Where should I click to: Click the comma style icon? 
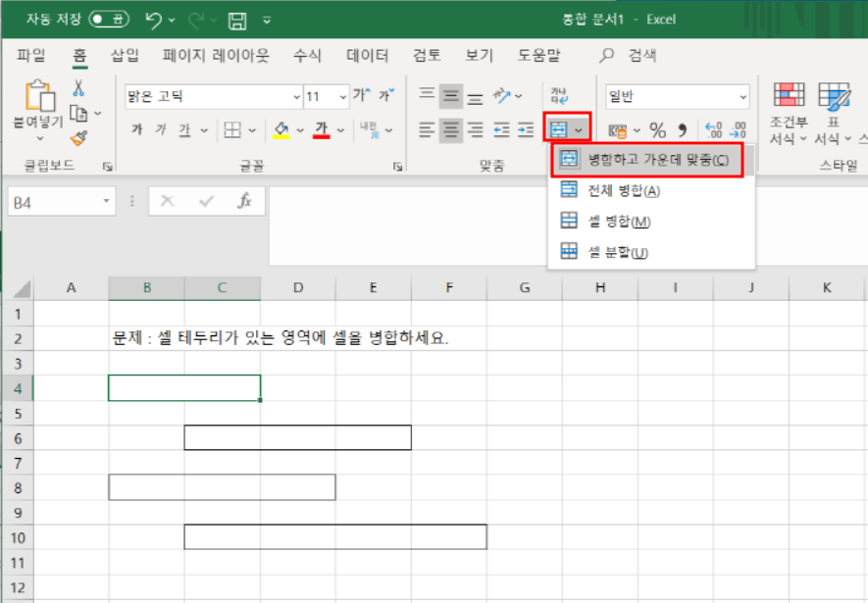[x=683, y=130]
